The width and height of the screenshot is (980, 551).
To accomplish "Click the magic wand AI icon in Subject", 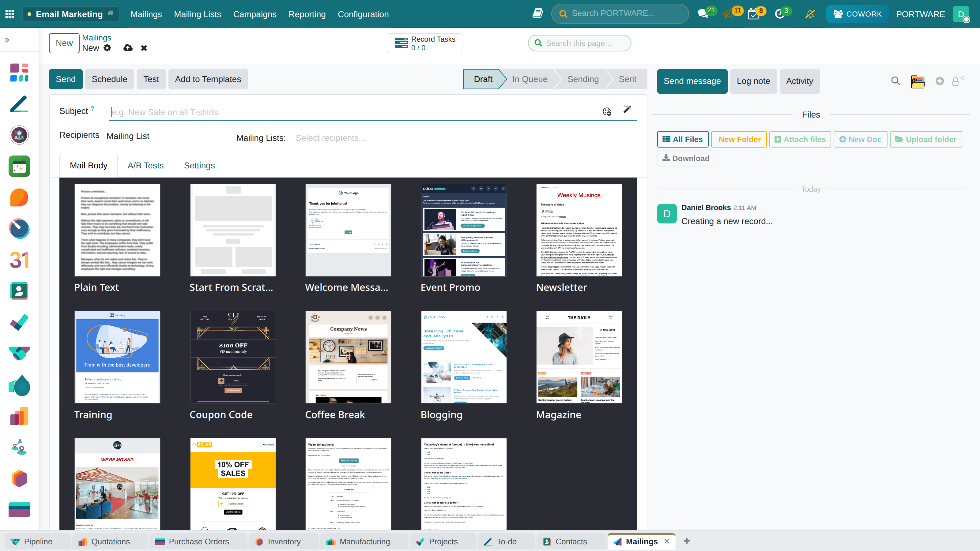I will tap(627, 110).
